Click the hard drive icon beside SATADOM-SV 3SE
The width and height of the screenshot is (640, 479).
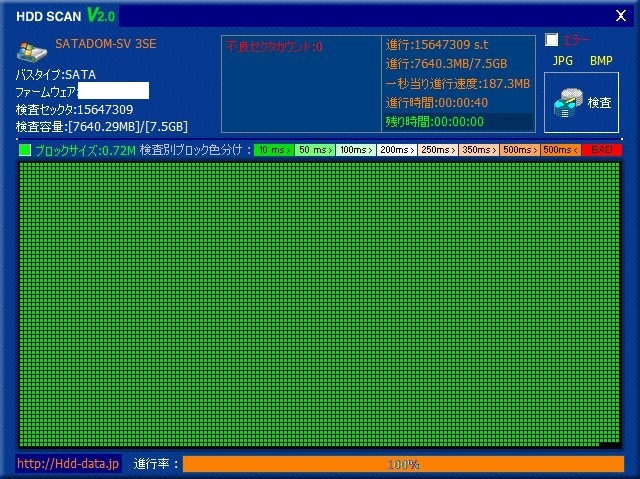tap(32, 52)
